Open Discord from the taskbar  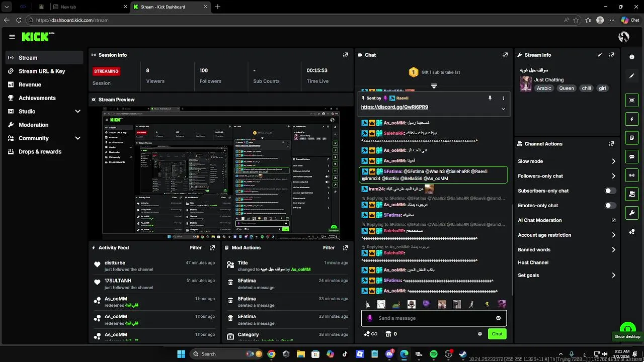pyautogui.click(x=389, y=354)
